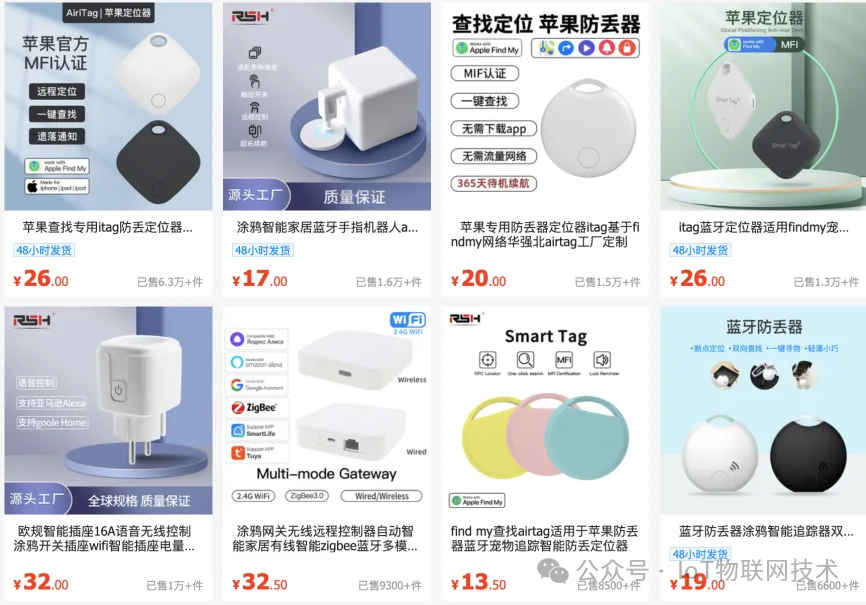Click the Smart Tag colorful trackers image
The image size is (866, 605).
[x=546, y=411]
